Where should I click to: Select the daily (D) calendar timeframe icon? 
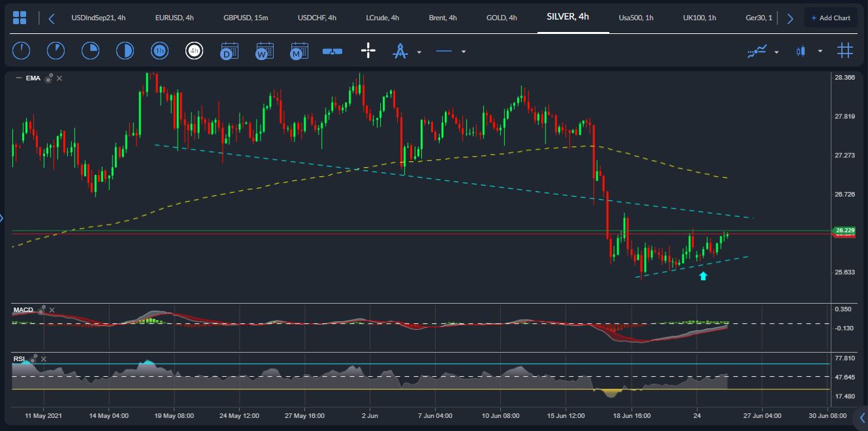pos(229,51)
